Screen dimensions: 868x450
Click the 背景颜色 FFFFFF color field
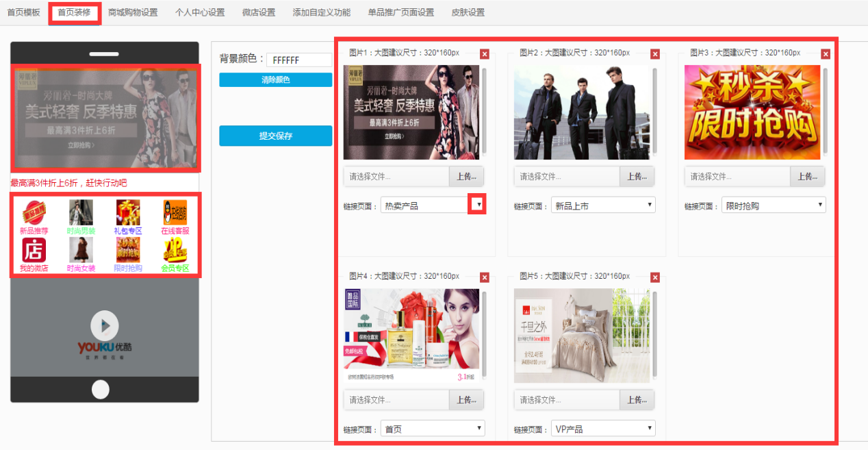coord(298,60)
